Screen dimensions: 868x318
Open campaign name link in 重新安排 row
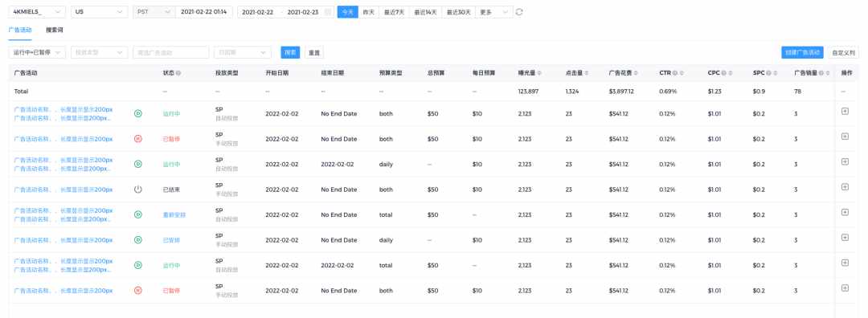coord(63,214)
